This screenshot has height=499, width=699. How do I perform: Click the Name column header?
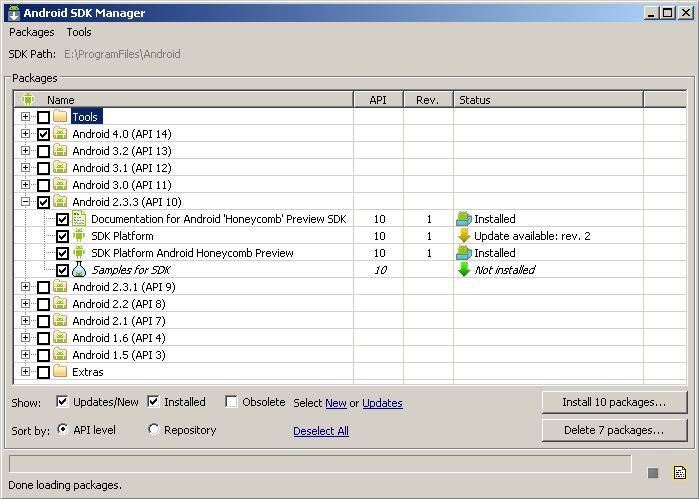click(x=184, y=99)
